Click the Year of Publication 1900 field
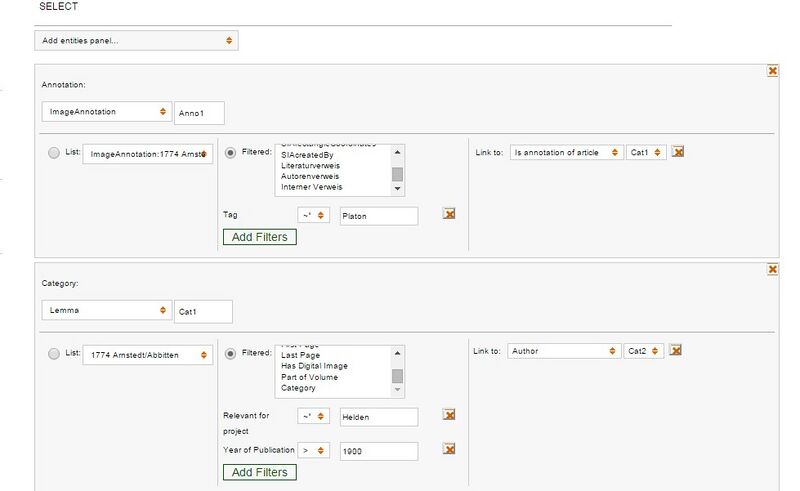 pyautogui.click(x=378, y=450)
